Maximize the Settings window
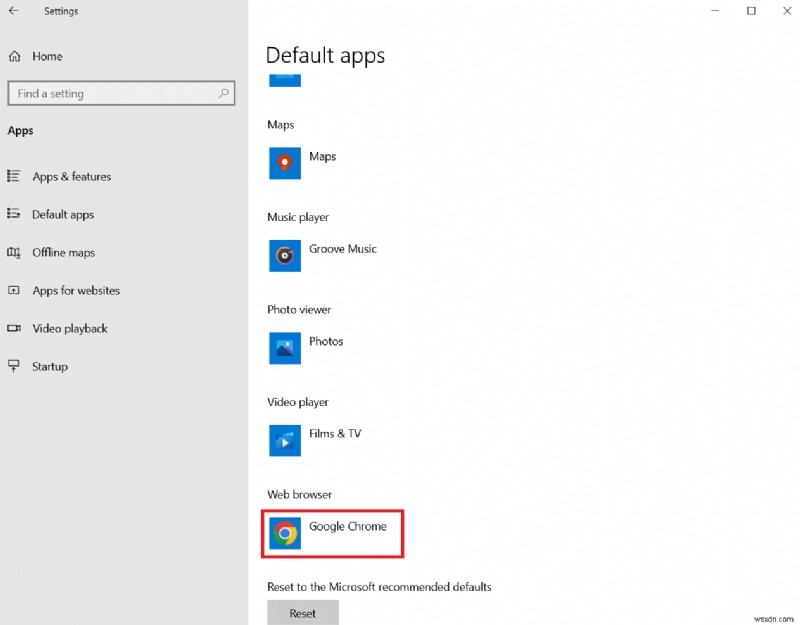The width and height of the screenshot is (800, 625). (751, 10)
